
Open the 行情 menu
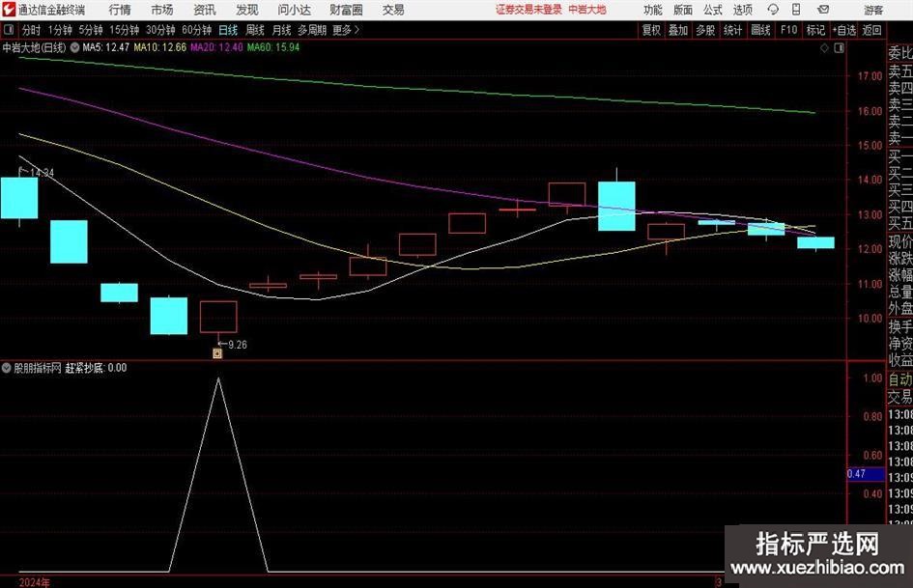[120, 10]
